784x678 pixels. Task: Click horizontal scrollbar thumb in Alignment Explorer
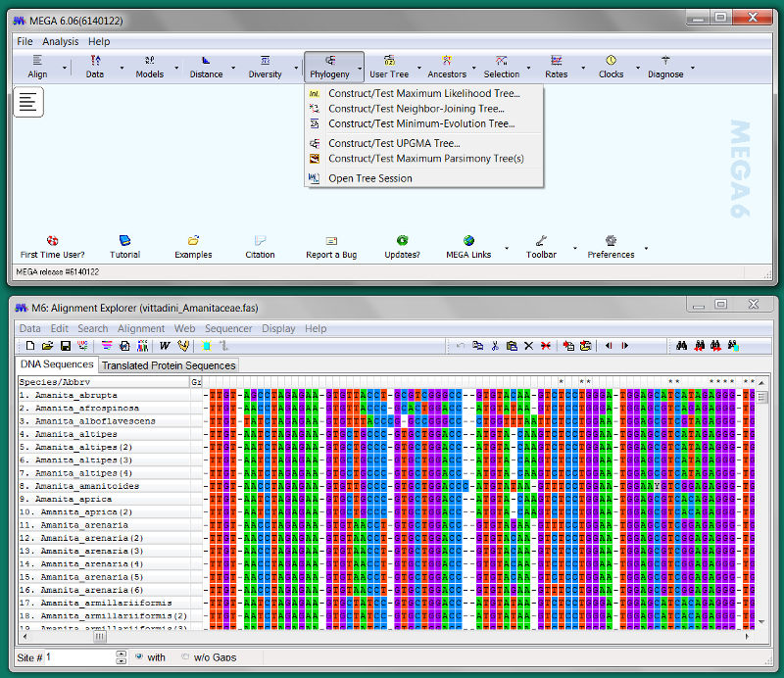[x=100, y=637]
